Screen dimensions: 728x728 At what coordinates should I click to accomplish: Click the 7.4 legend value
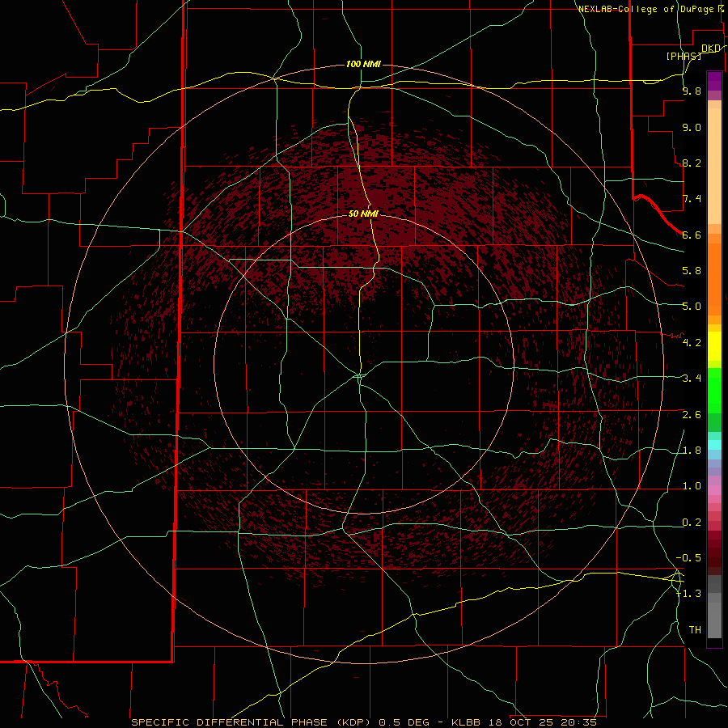click(x=692, y=199)
